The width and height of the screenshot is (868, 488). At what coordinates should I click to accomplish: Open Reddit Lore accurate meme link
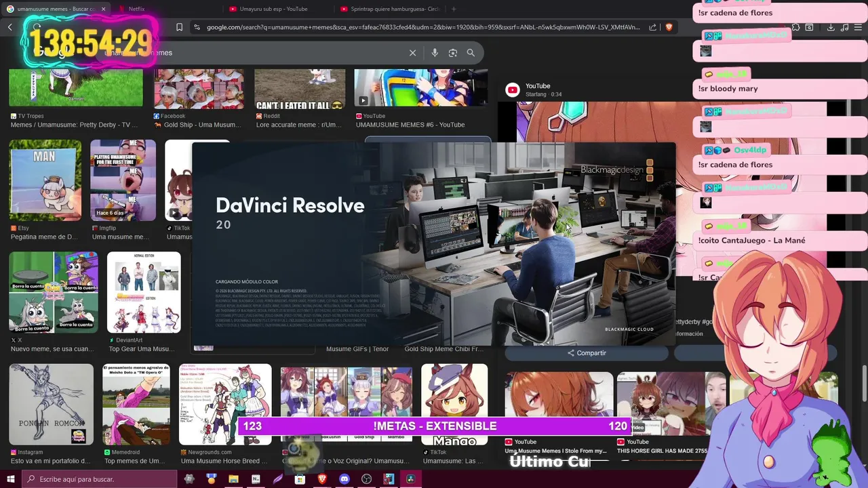[x=298, y=125]
